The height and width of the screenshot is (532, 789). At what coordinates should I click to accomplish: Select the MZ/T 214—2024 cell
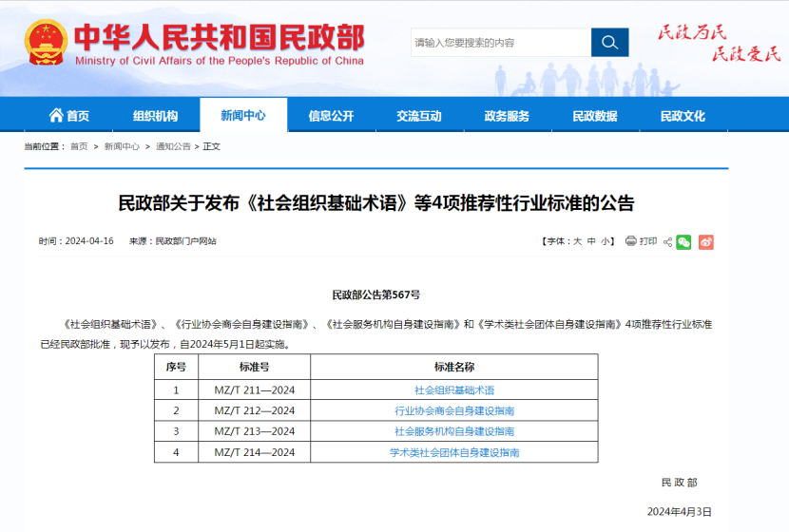[x=255, y=452]
